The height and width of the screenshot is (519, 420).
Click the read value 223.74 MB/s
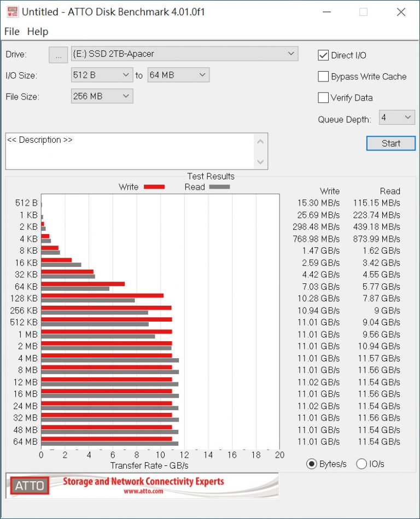pos(377,215)
